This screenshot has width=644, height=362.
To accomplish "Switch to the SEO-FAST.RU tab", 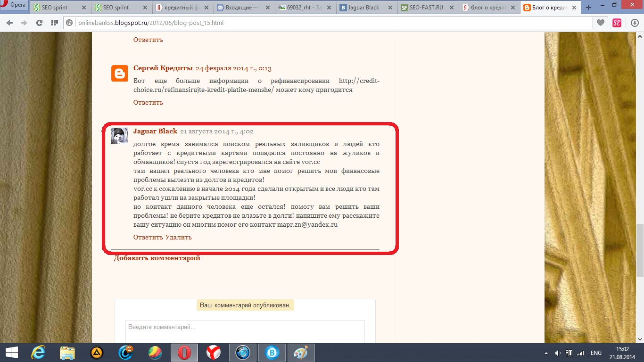I will click(x=428, y=8).
